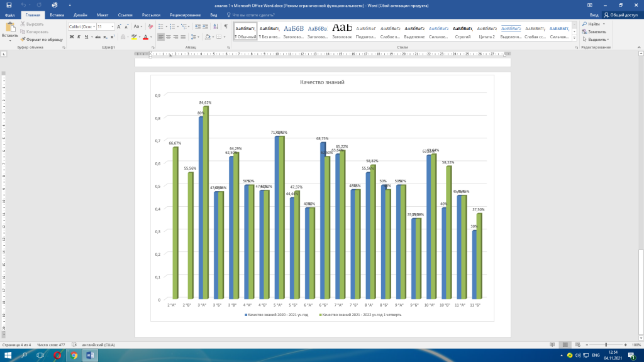Viewport: 644px width, 362px height.
Task: Toggle italic formatting (К)
Action: pyautogui.click(x=79, y=37)
